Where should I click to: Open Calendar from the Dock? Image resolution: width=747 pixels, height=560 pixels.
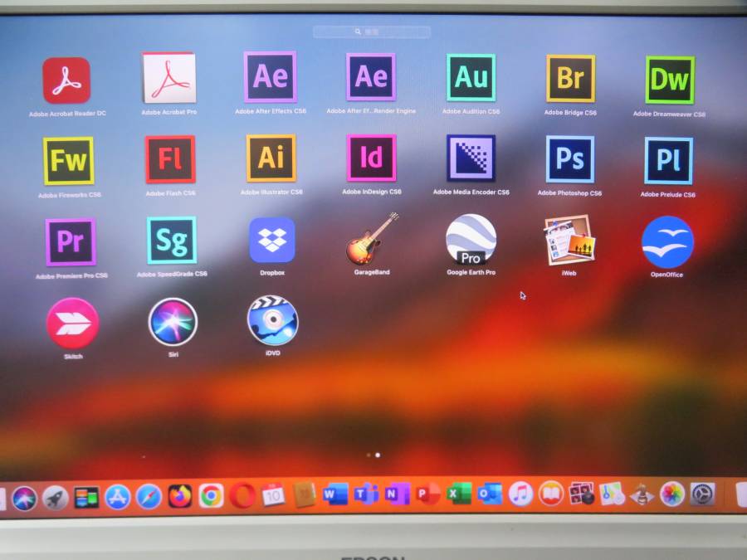[x=273, y=496]
